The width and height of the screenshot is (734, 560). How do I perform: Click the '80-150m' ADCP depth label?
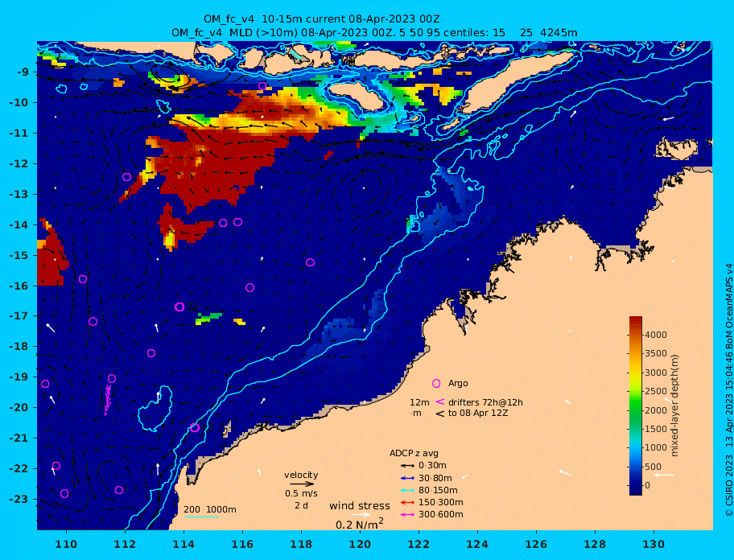(x=438, y=490)
